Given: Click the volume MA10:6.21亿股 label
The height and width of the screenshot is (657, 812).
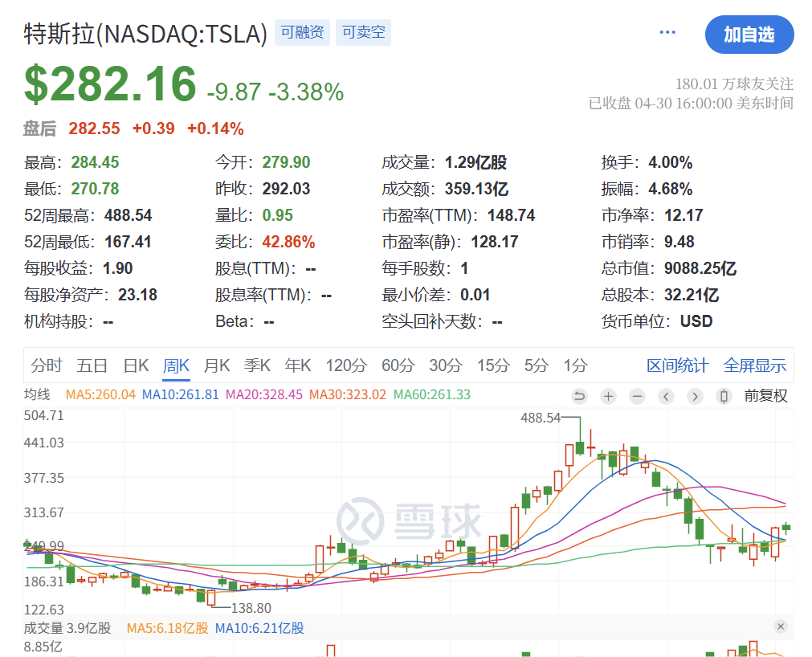Looking at the screenshot, I should click(x=259, y=628).
